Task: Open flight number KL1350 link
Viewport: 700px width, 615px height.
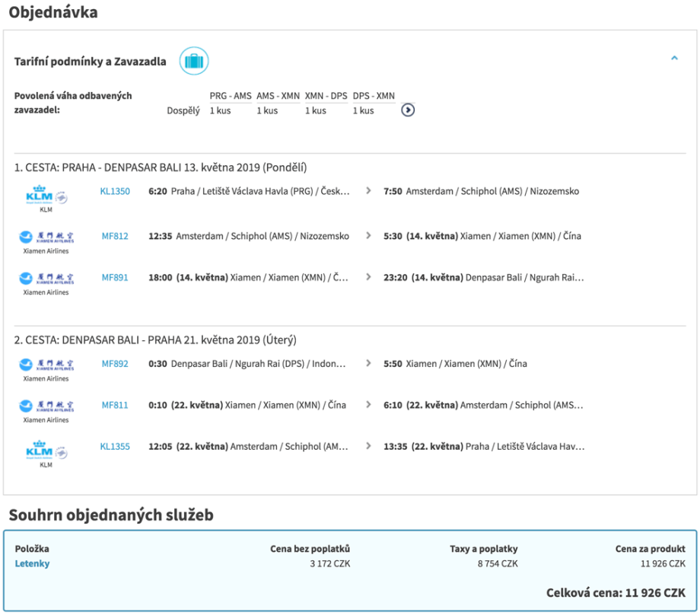Action: click(x=115, y=192)
